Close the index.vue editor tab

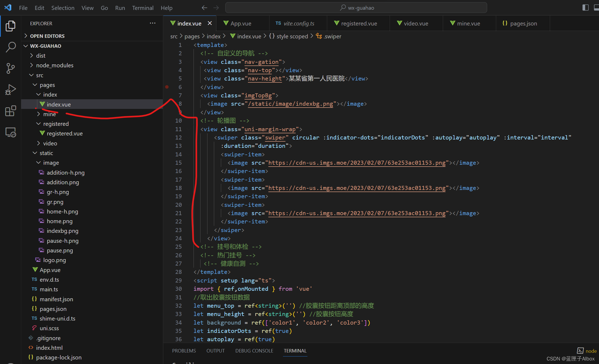pyautogui.click(x=210, y=23)
